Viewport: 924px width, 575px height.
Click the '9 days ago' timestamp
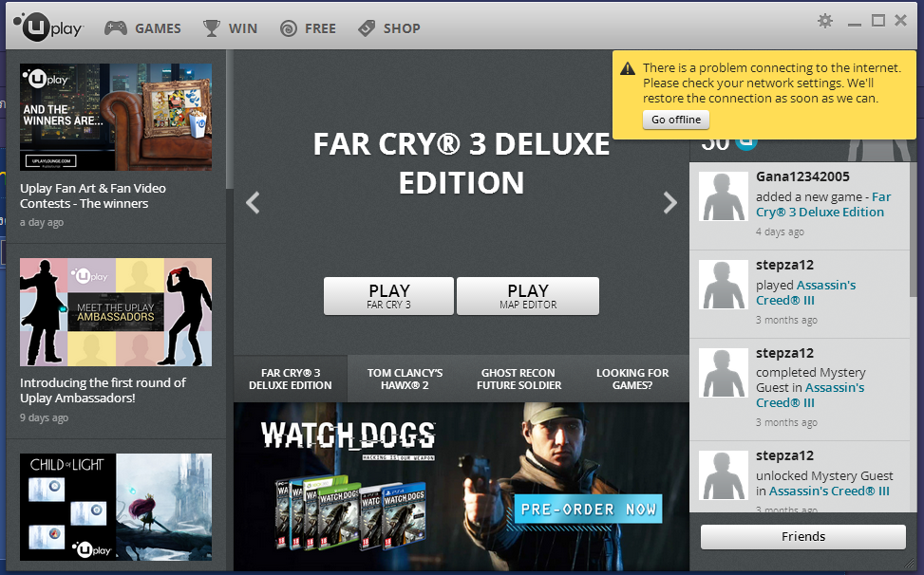pos(45,417)
